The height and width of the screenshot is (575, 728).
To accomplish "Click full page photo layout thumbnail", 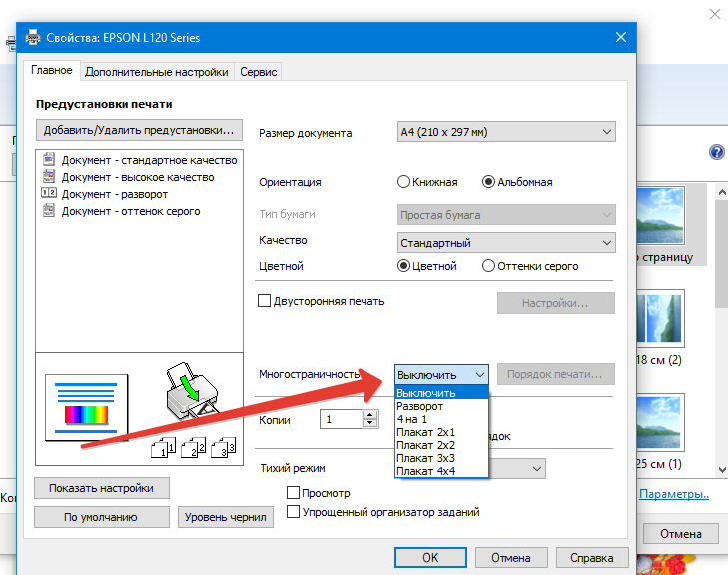I will click(661, 215).
